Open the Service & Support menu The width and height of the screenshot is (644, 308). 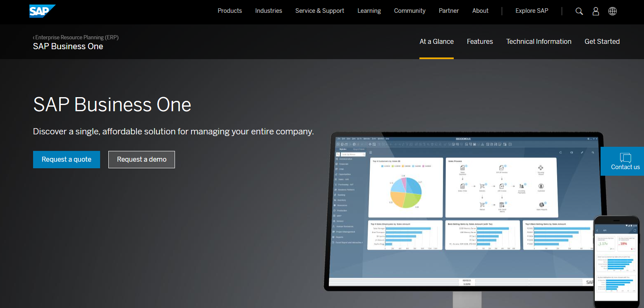pyautogui.click(x=320, y=11)
